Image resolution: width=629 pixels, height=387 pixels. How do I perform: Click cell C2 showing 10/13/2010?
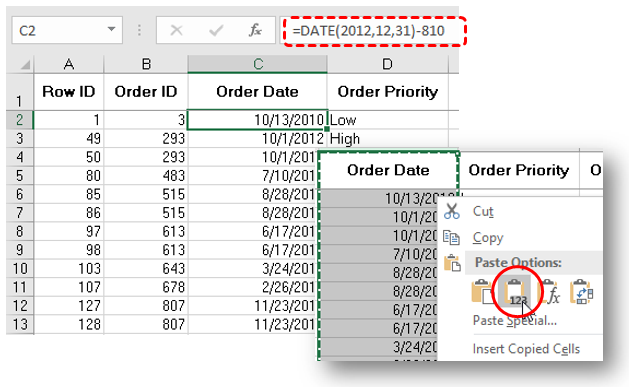pyautogui.click(x=258, y=120)
